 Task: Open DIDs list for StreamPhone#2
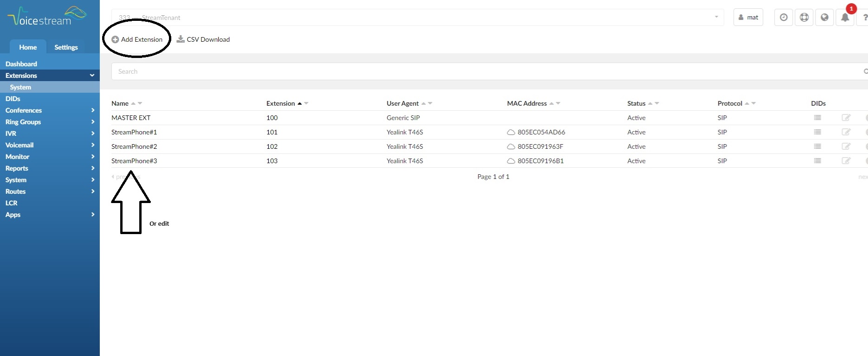[817, 146]
